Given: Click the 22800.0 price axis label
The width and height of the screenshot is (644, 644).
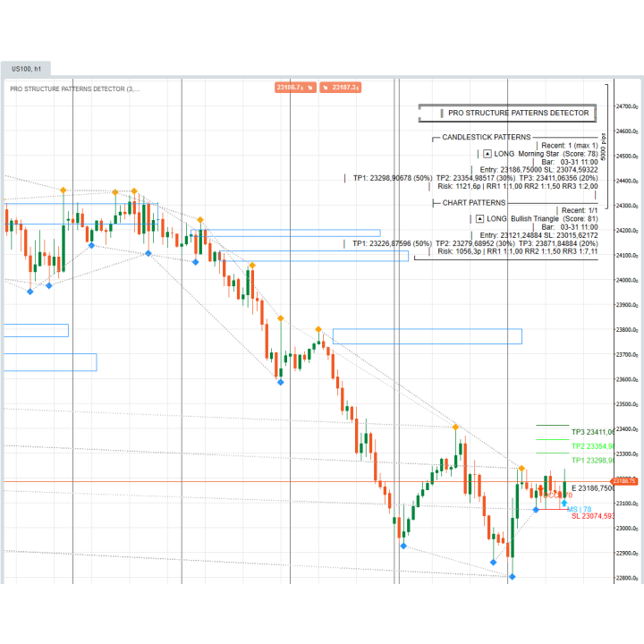Looking at the screenshot, I should (627, 578).
